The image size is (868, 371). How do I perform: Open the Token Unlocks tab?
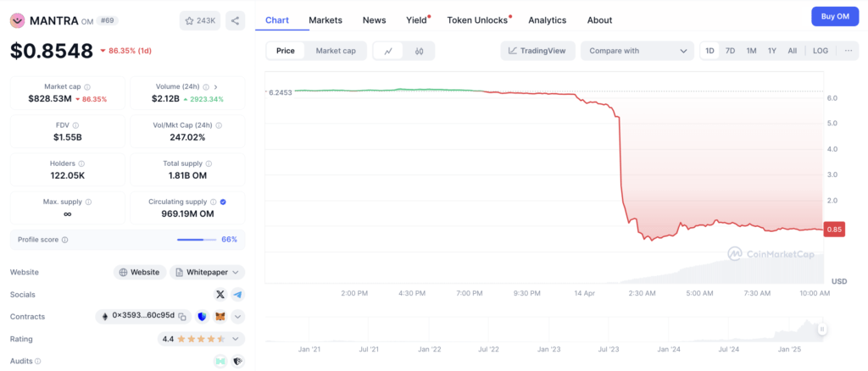point(478,19)
